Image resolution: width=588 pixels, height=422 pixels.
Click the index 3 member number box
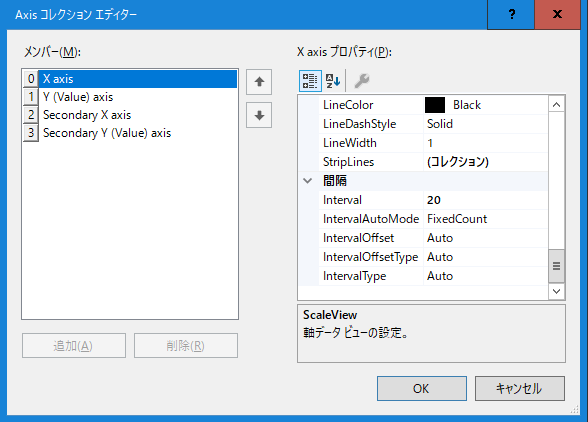click(31, 133)
